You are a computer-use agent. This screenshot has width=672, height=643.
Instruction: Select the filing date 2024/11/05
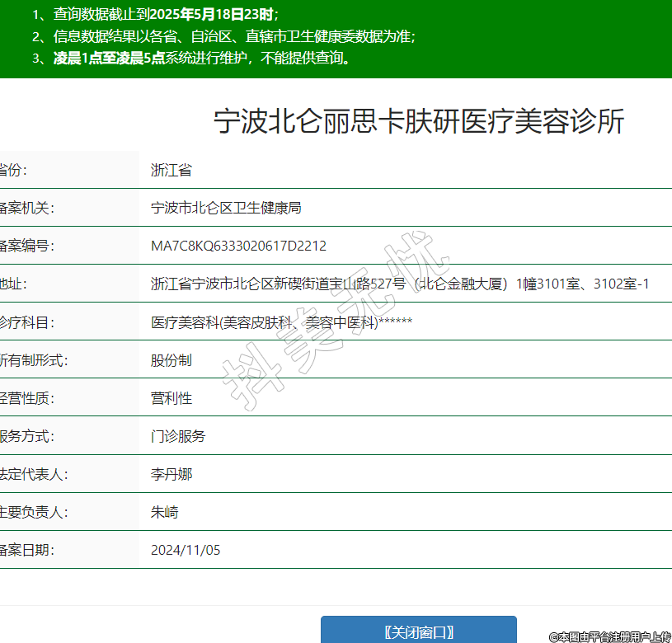click(x=186, y=550)
